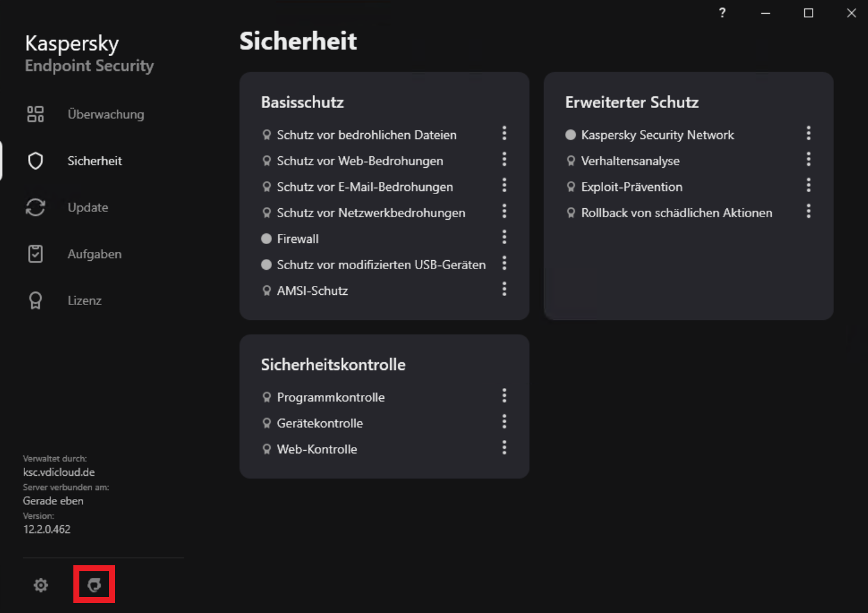The image size is (868, 613).
Task: Click the Aufgaben clipboard icon
Action: click(36, 254)
